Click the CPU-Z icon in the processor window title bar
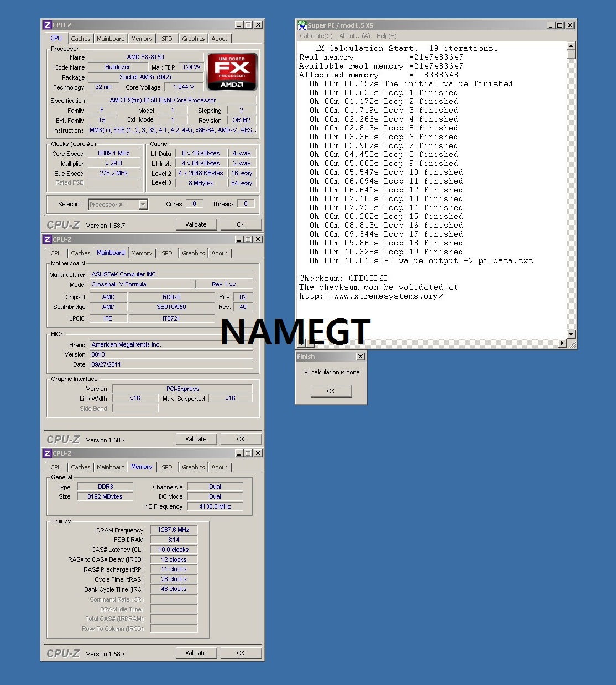The height and width of the screenshot is (685, 616). pos(48,25)
